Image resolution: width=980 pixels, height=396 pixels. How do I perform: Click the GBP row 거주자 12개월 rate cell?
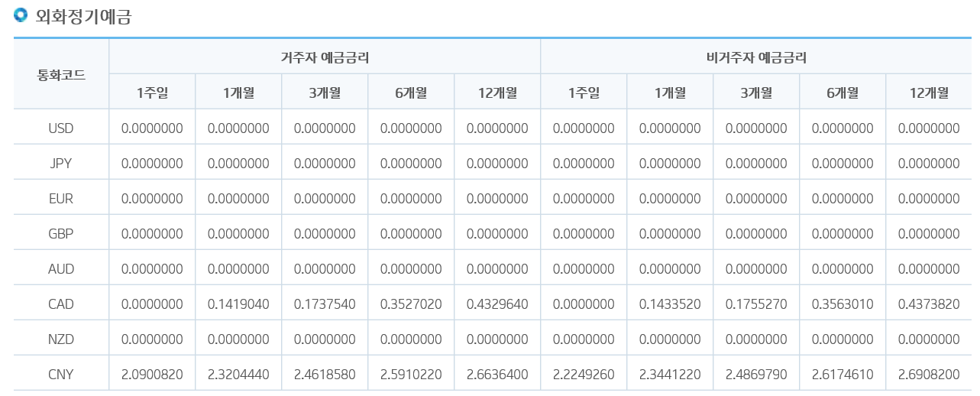click(497, 233)
